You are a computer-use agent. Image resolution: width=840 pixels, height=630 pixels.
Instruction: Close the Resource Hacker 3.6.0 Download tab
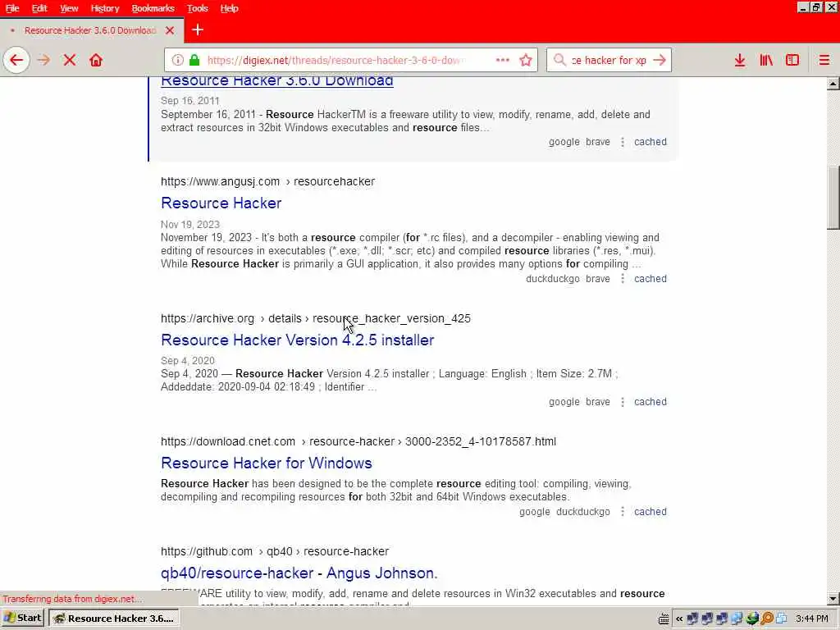click(x=170, y=30)
